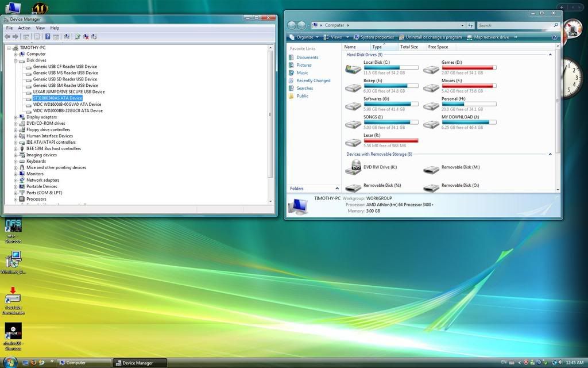Open the YouTube Downloader desktop shortcut
The height and width of the screenshot is (368, 588).
[x=13, y=298]
